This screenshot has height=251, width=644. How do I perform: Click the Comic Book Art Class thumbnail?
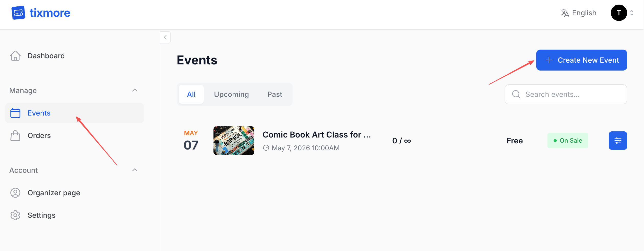pos(233,140)
